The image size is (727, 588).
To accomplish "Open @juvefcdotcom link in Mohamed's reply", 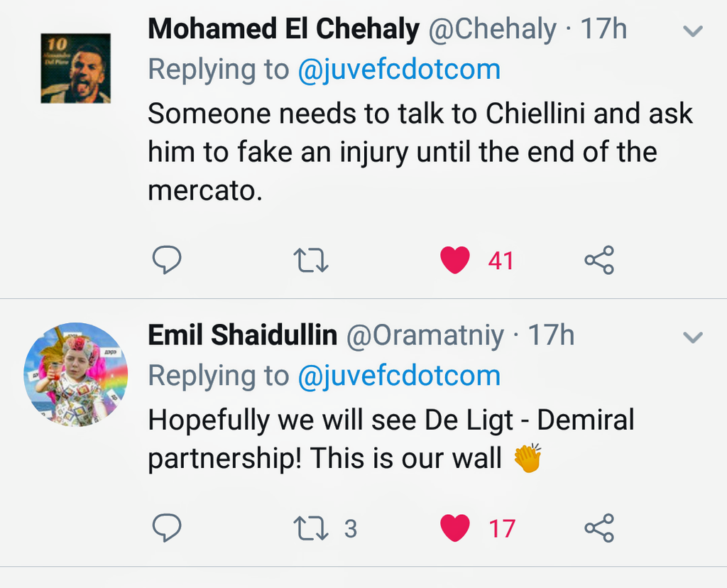I will tap(399, 70).
